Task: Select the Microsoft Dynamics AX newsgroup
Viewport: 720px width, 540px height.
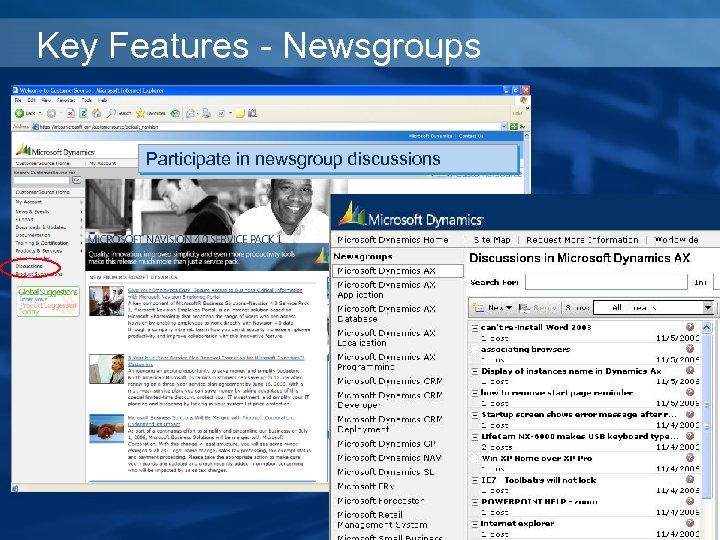Action: click(x=398, y=271)
